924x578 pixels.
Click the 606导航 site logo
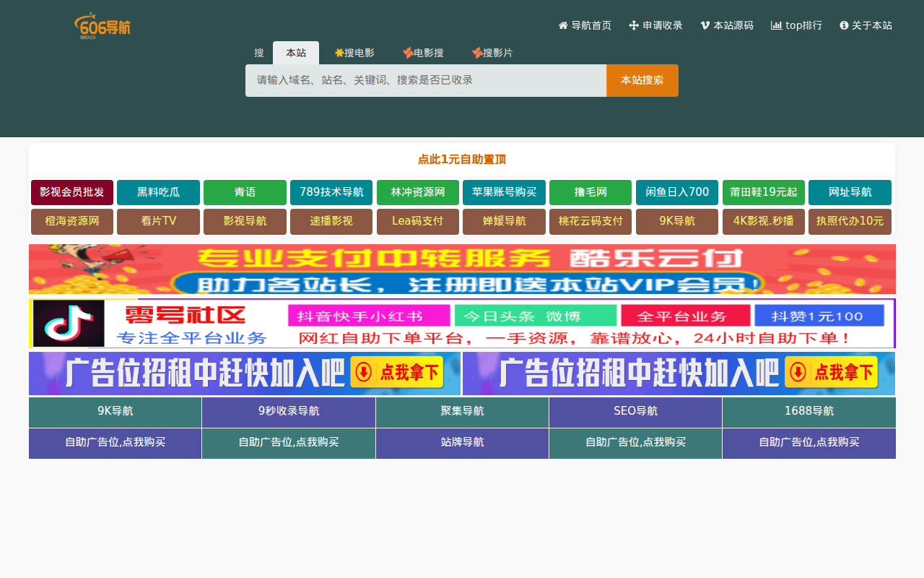click(102, 26)
